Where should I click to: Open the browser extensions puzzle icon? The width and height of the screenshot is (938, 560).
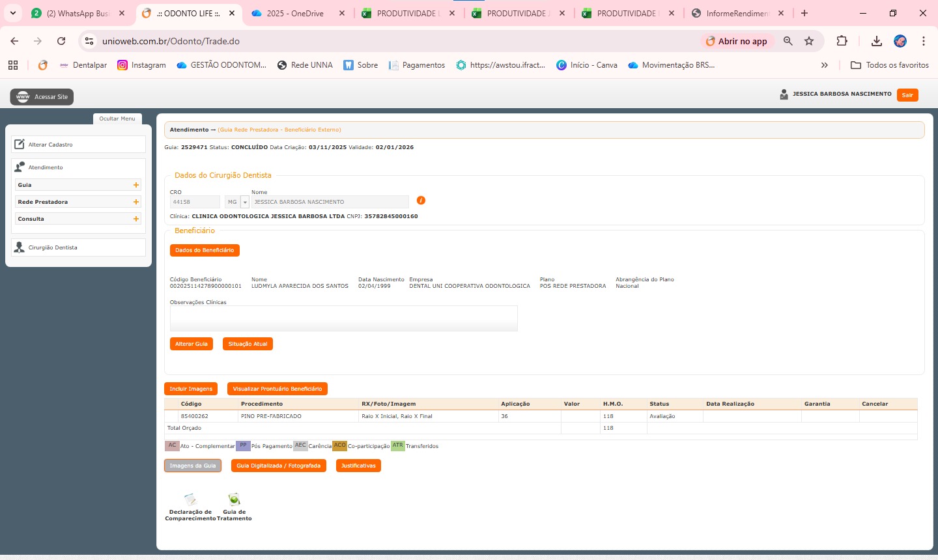[x=842, y=41]
